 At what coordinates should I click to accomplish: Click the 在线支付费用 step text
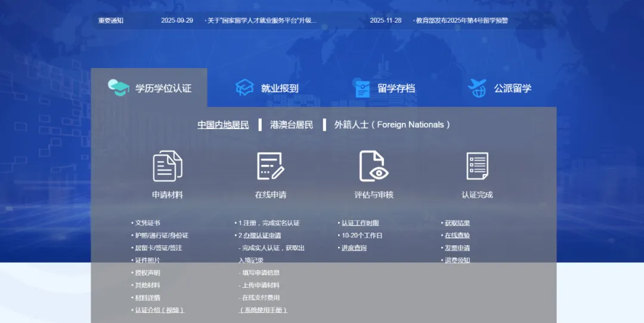tap(261, 297)
